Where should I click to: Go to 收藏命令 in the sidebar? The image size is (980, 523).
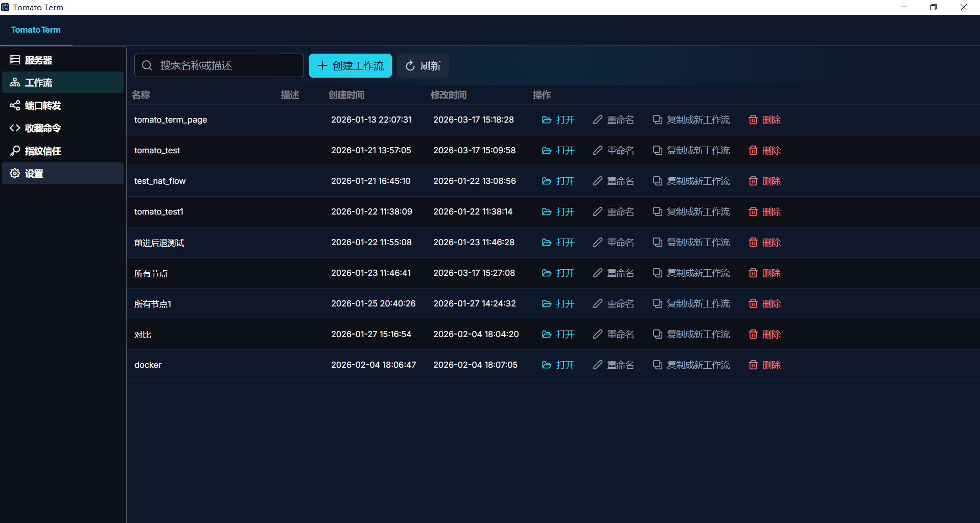tap(43, 128)
